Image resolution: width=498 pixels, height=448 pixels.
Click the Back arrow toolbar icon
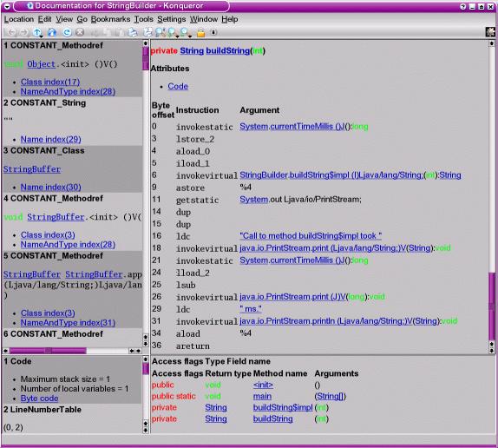pyautogui.click(x=12, y=32)
